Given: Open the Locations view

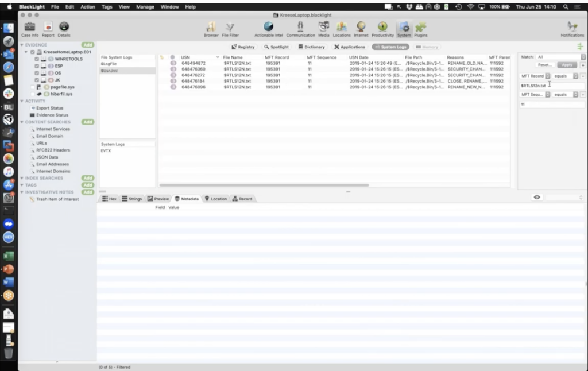Looking at the screenshot, I should (x=342, y=29).
